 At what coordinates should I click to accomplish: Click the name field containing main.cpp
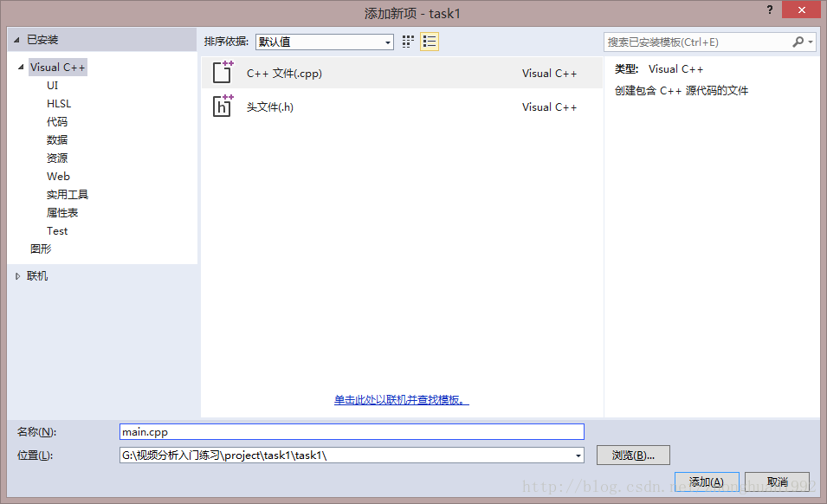pyautogui.click(x=352, y=431)
